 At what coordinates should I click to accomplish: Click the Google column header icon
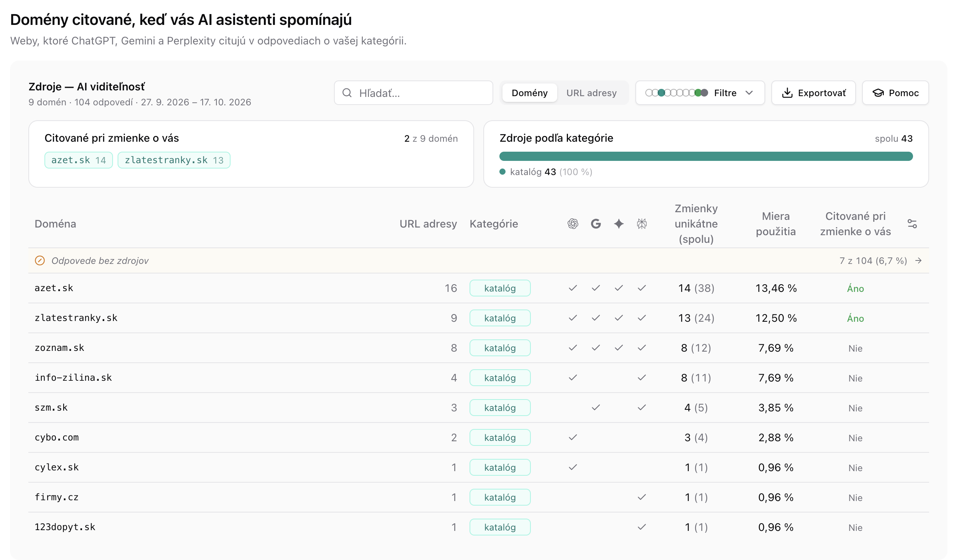[596, 224]
